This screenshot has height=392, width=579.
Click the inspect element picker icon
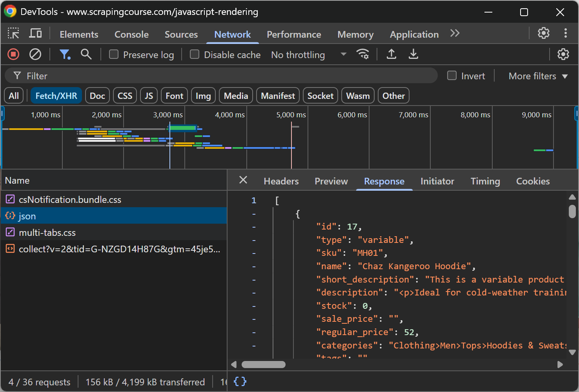(13, 34)
